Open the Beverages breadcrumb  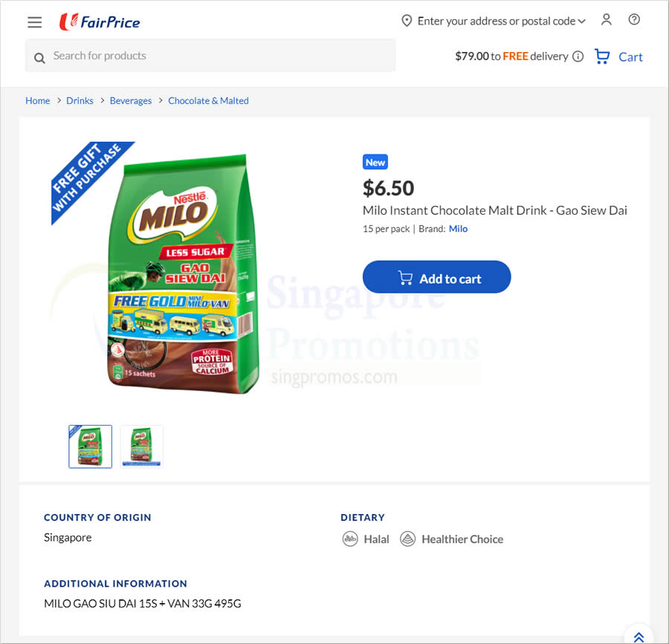[x=131, y=100]
